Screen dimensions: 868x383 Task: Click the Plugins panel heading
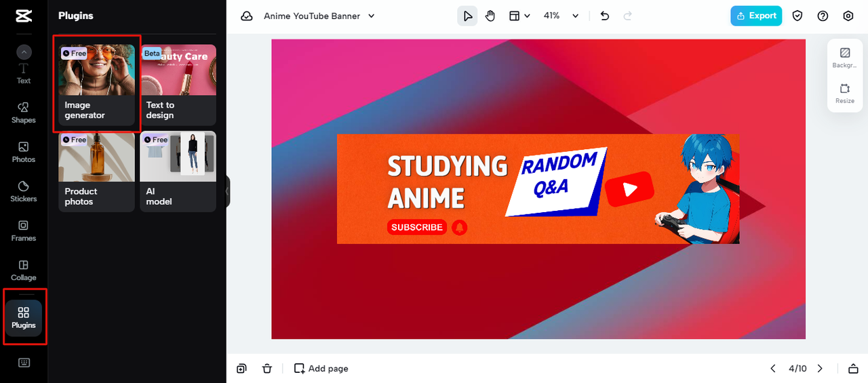pyautogui.click(x=76, y=16)
